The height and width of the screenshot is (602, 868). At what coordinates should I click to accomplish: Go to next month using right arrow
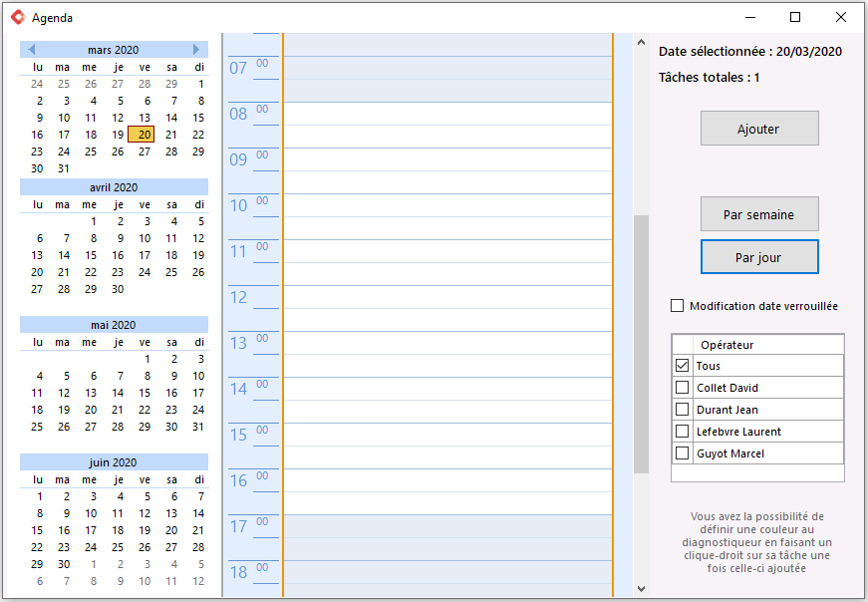(x=196, y=49)
